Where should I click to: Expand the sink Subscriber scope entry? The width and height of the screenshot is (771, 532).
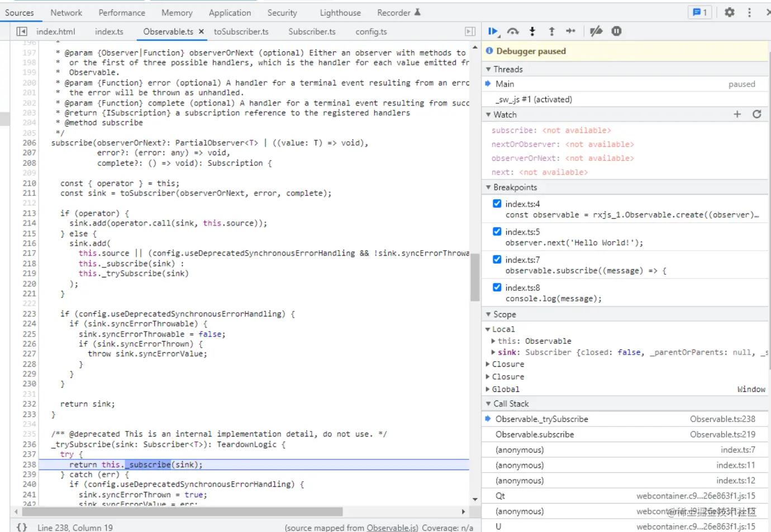[x=493, y=352]
